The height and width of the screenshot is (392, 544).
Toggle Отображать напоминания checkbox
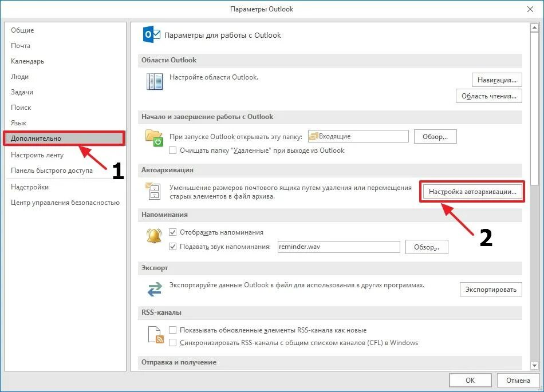pos(172,232)
